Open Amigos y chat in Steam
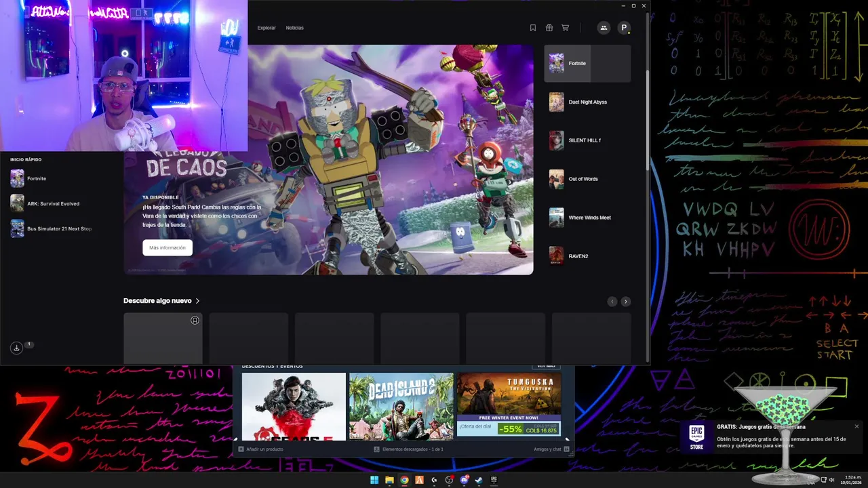Image resolution: width=868 pixels, height=488 pixels. click(x=547, y=449)
